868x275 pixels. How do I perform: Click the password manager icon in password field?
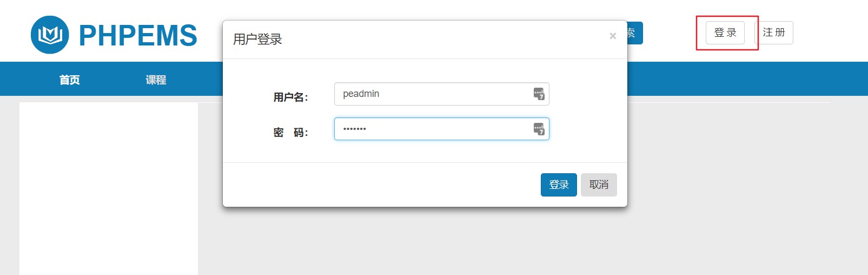[539, 129]
